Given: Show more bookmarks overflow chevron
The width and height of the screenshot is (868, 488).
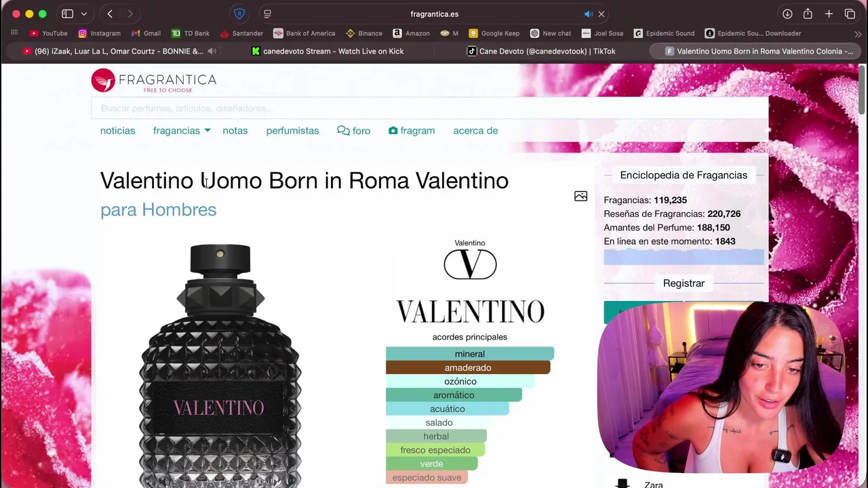Looking at the screenshot, I should click(858, 33).
